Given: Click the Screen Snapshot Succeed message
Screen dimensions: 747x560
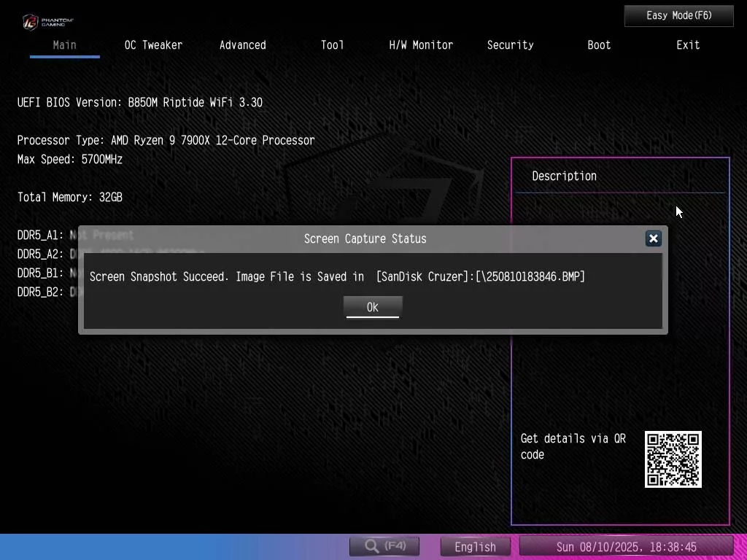Looking at the screenshot, I should [x=337, y=276].
